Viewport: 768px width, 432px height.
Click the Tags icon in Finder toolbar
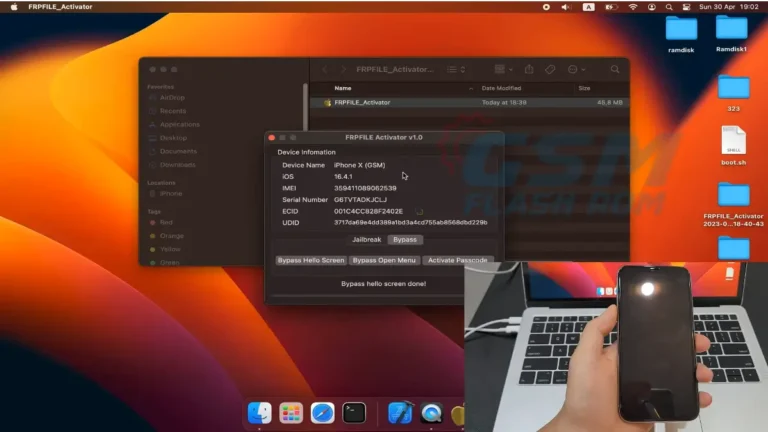550,70
